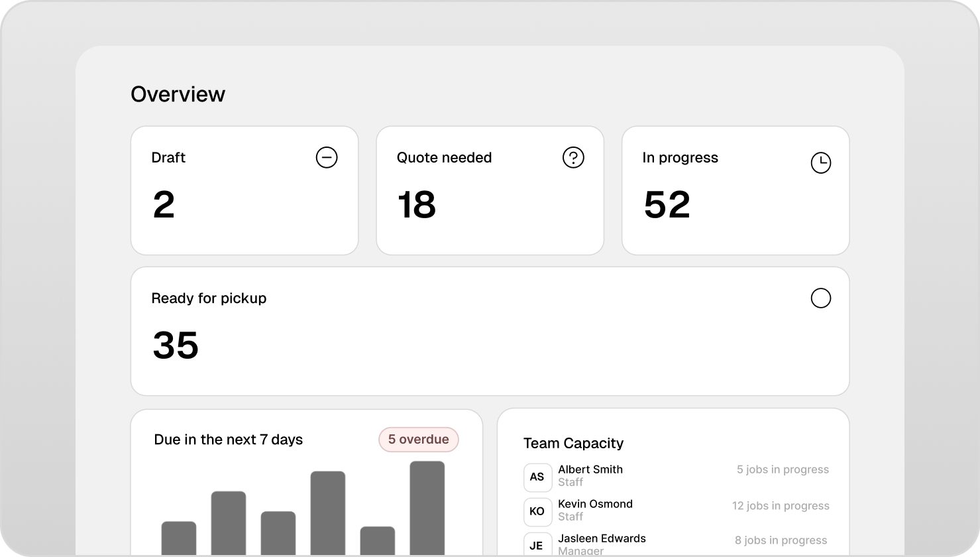Image resolution: width=980 pixels, height=557 pixels.
Task: Click the Quote needed count of 18
Action: (x=416, y=206)
